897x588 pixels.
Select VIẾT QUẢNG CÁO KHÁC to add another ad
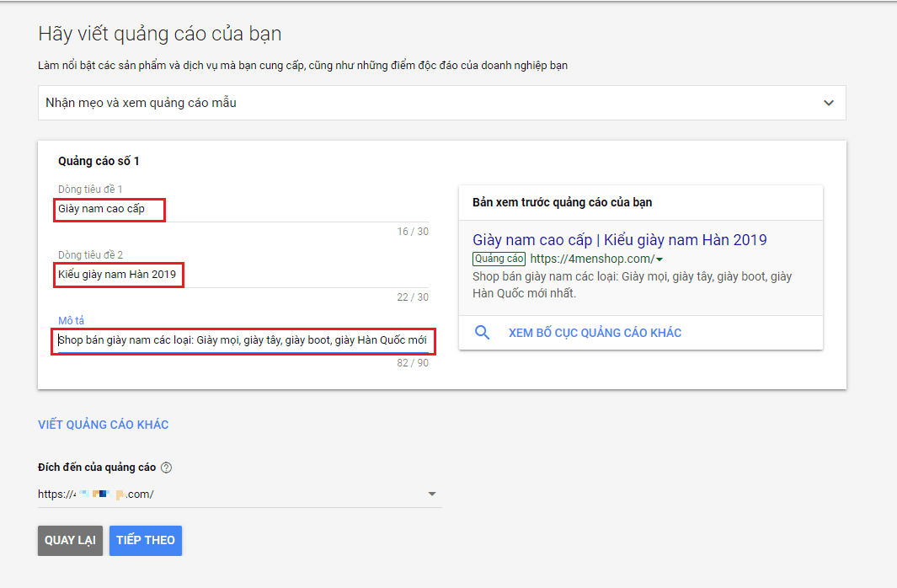[103, 425]
